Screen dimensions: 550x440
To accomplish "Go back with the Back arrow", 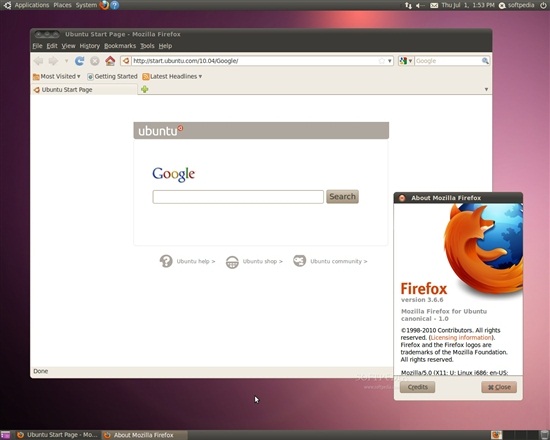I will (x=39, y=61).
